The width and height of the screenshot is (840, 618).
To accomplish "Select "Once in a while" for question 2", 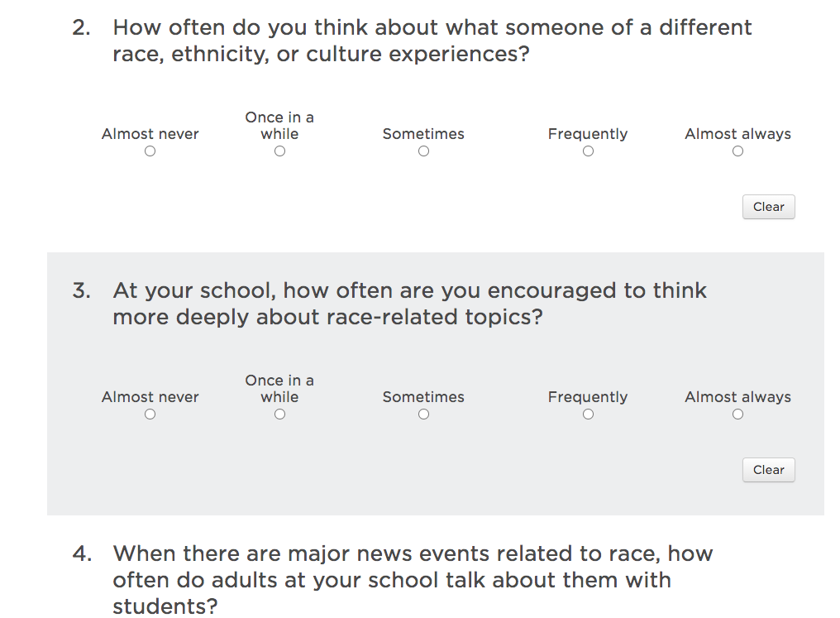I will (x=279, y=151).
